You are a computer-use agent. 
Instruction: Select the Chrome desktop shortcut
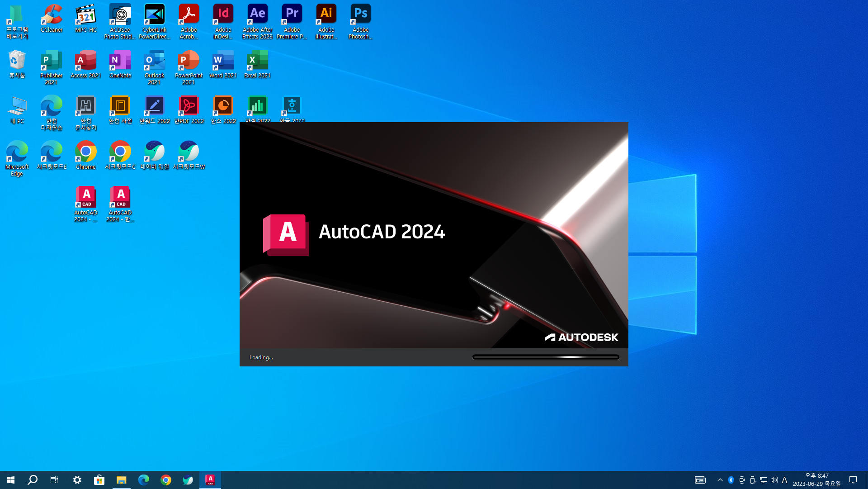pos(86,155)
